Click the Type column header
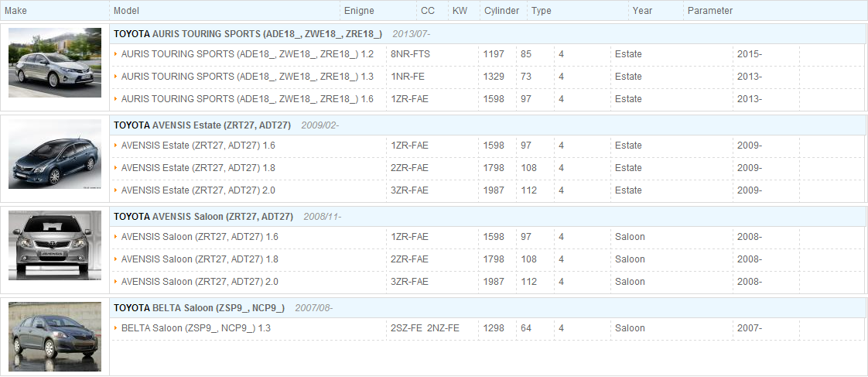This screenshot has width=868, height=377. pyautogui.click(x=541, y=11)
